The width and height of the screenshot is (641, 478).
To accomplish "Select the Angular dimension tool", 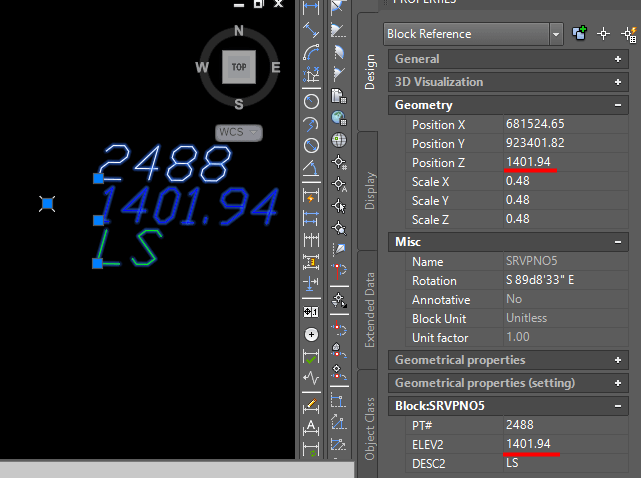I will [311, 168].
